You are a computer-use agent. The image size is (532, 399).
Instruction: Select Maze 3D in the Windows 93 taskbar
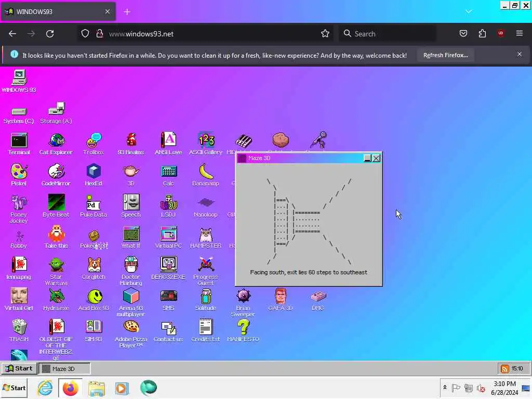tap(64, 368)
